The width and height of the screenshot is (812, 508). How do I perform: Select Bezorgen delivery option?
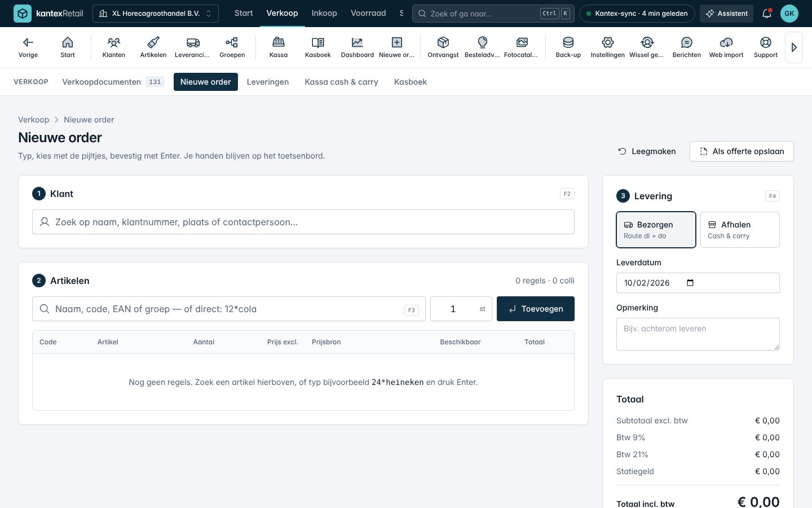coord(656,230)
